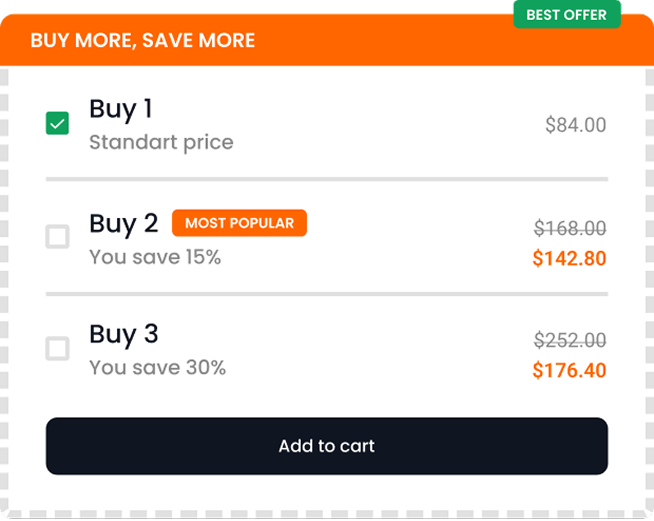This screenshot has height=521, width=654.
Task: Click the BUY MORE, SAVE MORE header
Action: tap(143, 41)
